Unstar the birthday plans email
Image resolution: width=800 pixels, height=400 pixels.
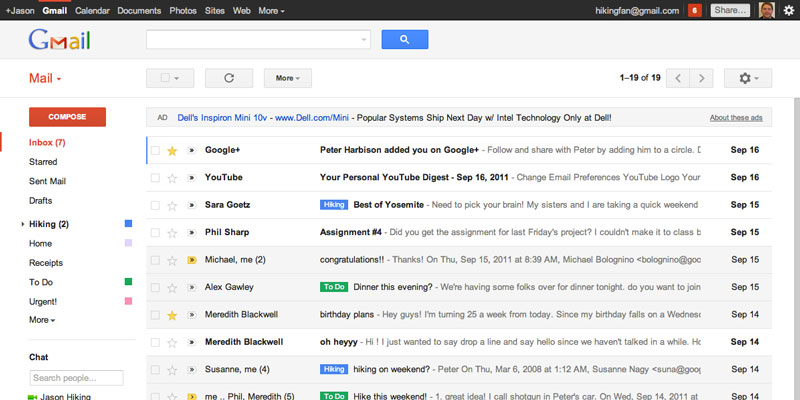[172, 315]
